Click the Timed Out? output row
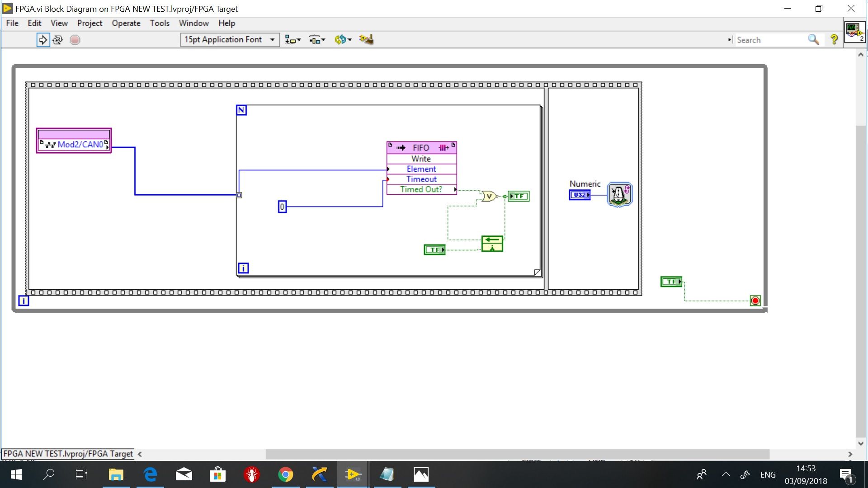868x488 pixels. click(x=421, y=189)
